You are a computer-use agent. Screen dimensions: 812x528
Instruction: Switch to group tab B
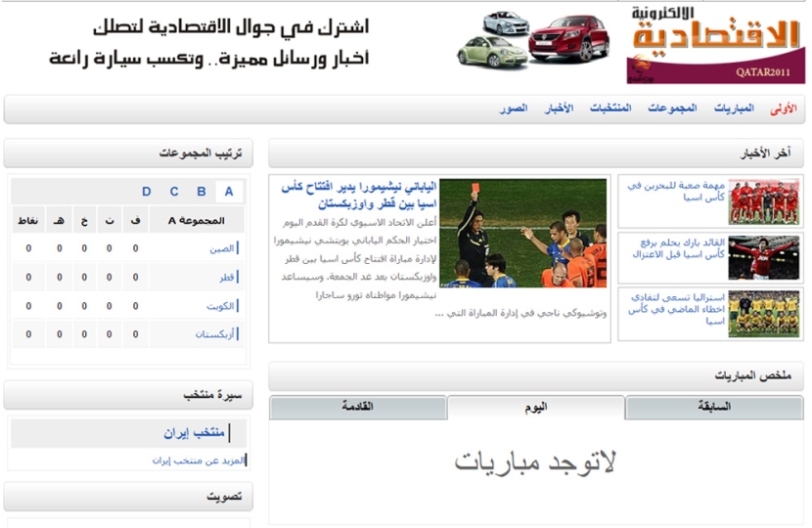[x=202, y=192]
